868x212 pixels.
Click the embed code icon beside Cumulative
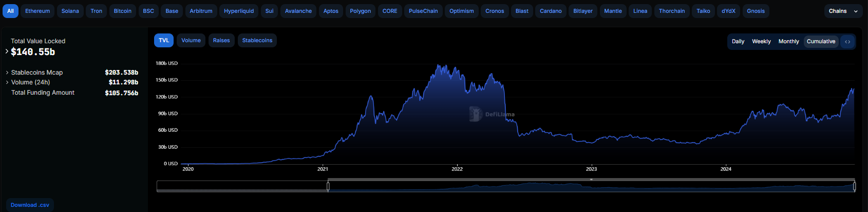[847, 42]
